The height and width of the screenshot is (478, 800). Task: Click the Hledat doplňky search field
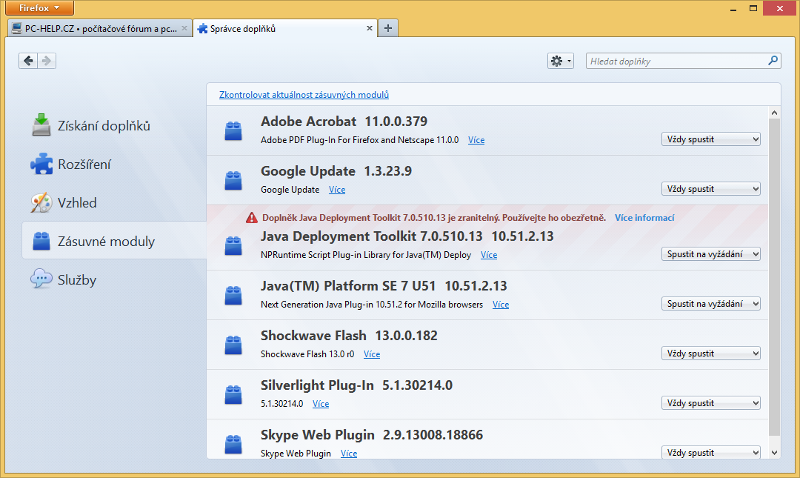pyautogui.click(x=675, y=61)
